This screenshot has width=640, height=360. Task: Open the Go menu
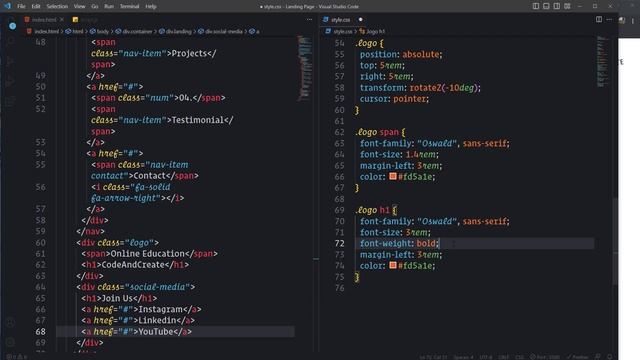(95, 6)
